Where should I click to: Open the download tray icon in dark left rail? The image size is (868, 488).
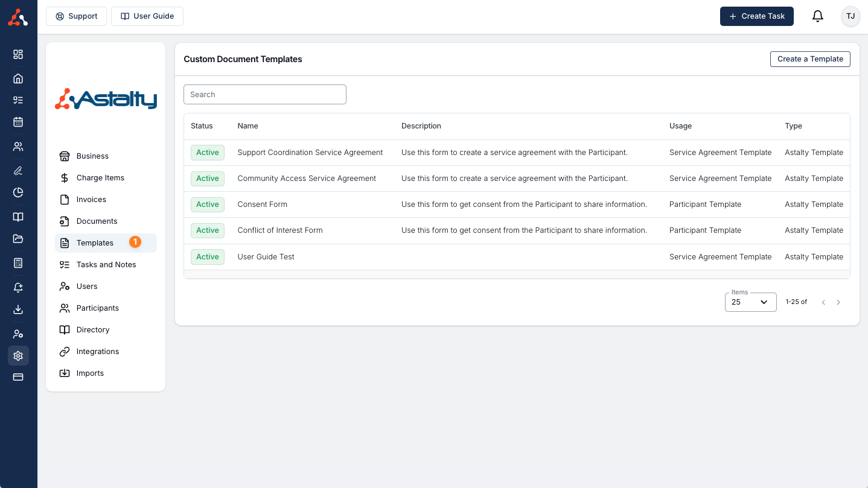pyautogui.click(x=18, y=309)
